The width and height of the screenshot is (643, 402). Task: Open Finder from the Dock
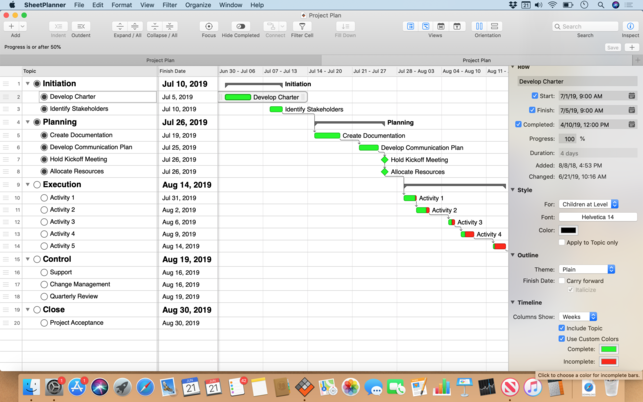tap(31, 387)
